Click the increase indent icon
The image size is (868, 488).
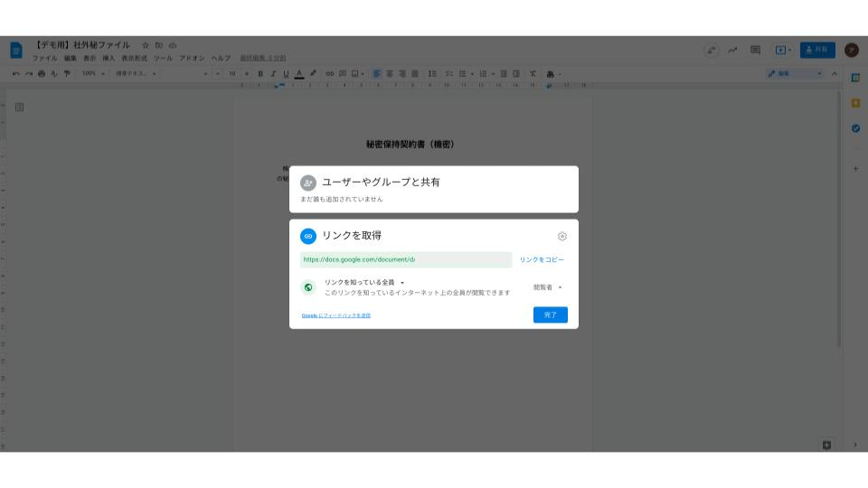(516, 73)
